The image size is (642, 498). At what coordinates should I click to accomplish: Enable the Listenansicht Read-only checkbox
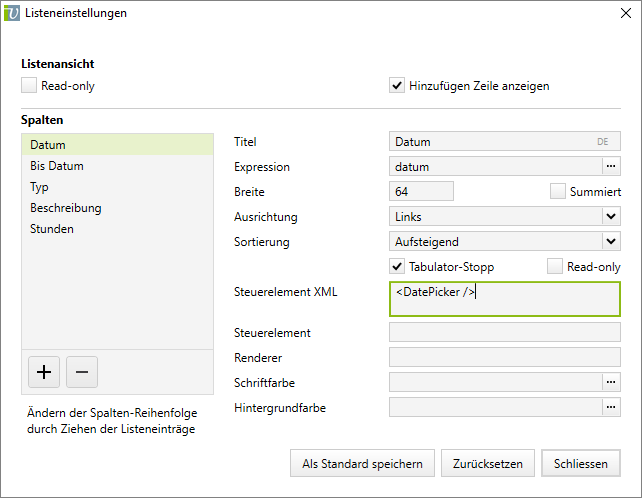click(29, 86)
